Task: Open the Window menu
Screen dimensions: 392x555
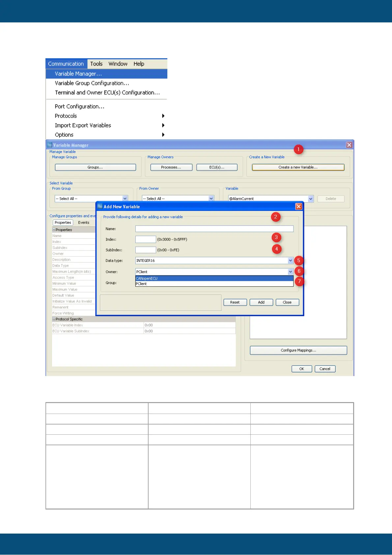Action: tap(118, 64)
